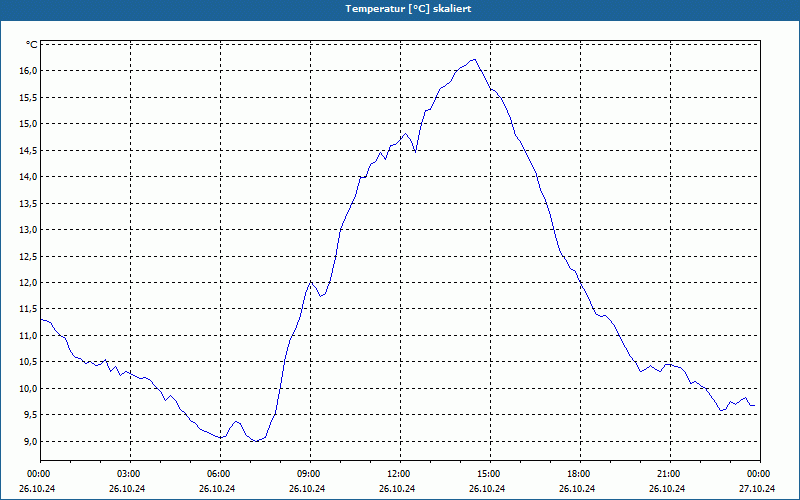The image size is (800, 500).
Task: Click the highest peak of the temperature curve
Action: (x=474, y=59)
